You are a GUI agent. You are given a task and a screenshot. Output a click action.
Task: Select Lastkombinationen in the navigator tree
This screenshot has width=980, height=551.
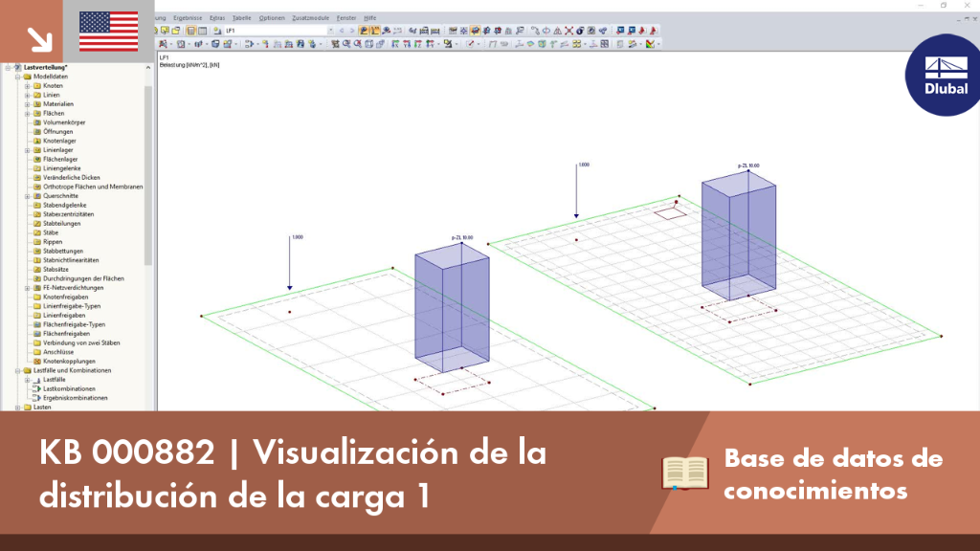coord(69,388)
